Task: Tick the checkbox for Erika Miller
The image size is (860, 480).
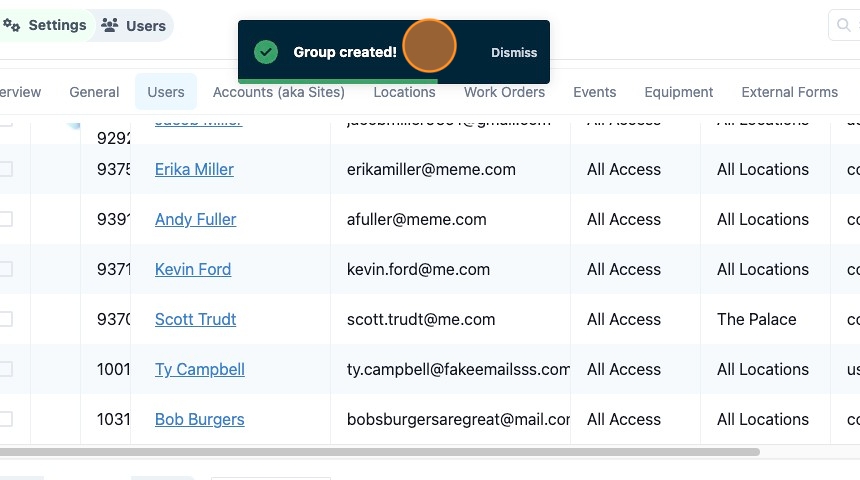Action: pyautogui.click(x=5, y=169)
